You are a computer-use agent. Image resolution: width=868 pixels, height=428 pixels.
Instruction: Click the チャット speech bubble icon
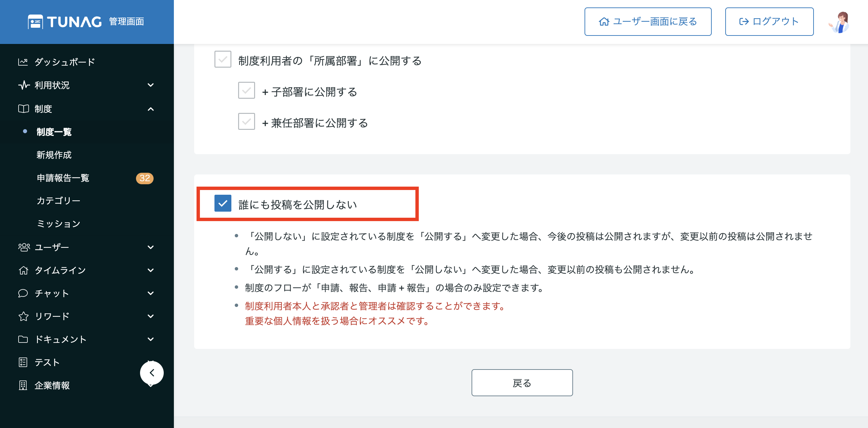(x=23, y=293)
